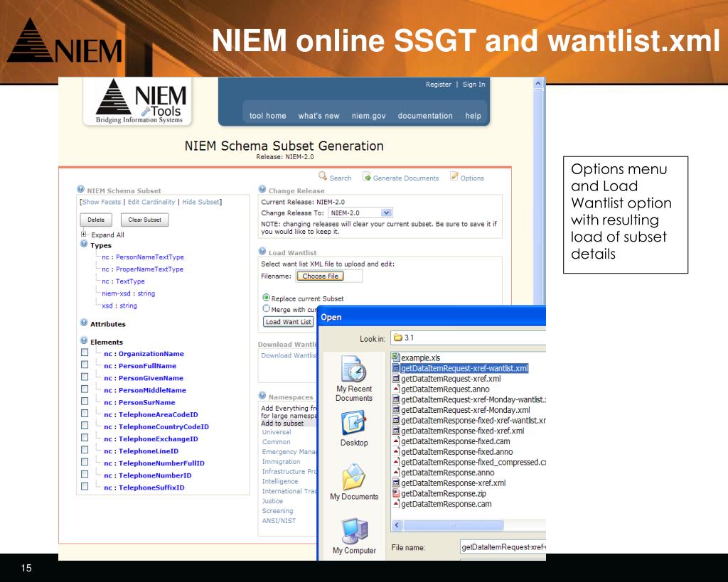Click help icon beside Namespaces heading

coord(262,396)
